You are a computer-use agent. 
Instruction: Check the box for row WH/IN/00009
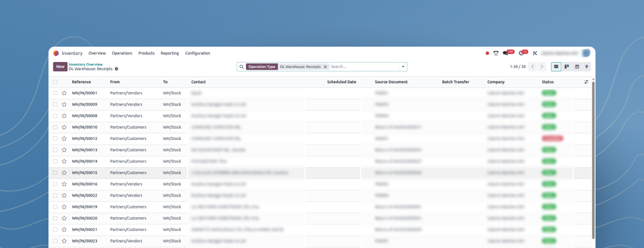coord(55,105)
